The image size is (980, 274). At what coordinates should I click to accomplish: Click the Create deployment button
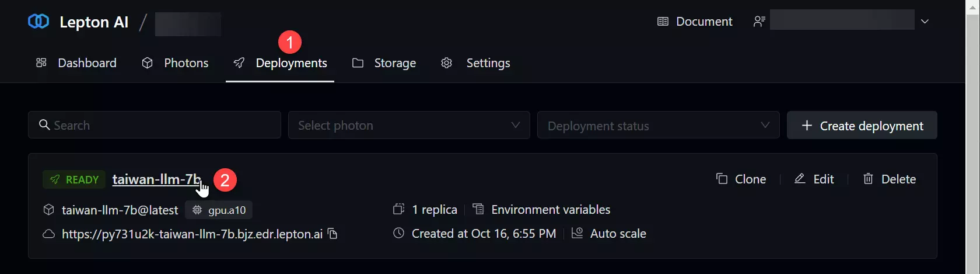point(862,125)
